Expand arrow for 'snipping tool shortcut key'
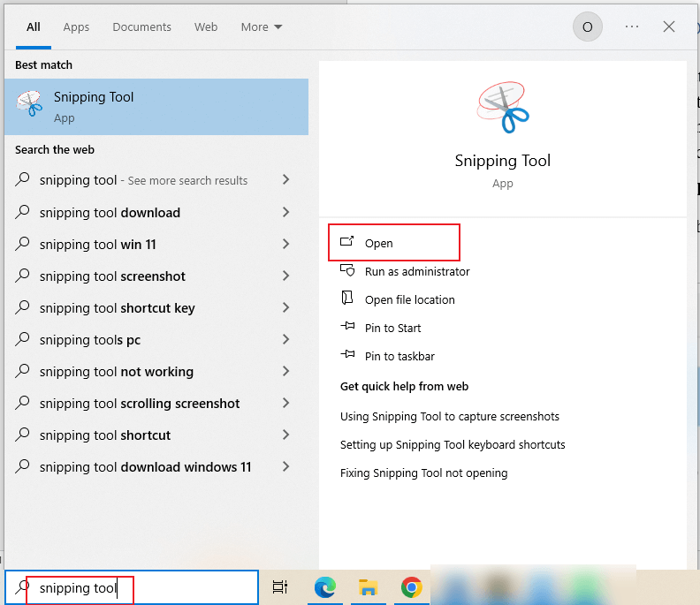The height and width of the screenshot is (605, 700). [286, 307]
